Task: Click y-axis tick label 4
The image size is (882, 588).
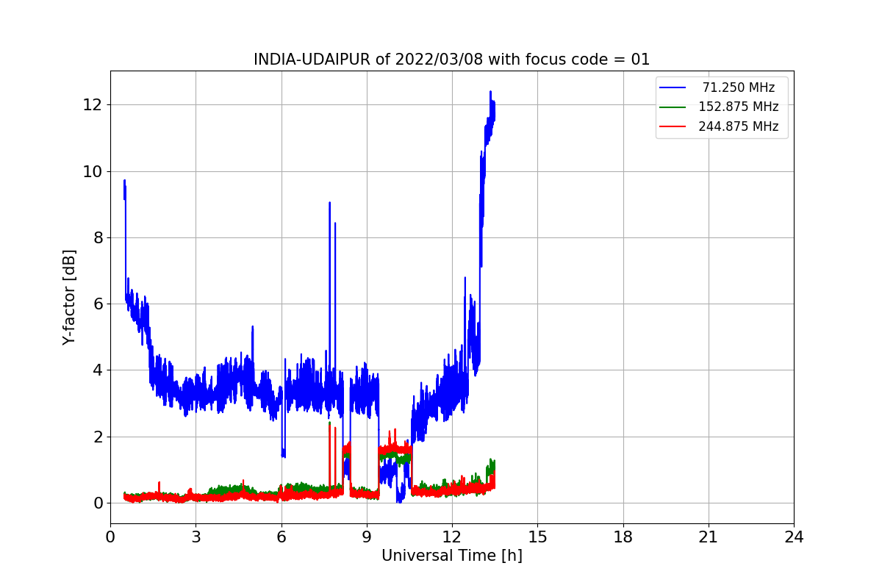Action: (97, 370)
